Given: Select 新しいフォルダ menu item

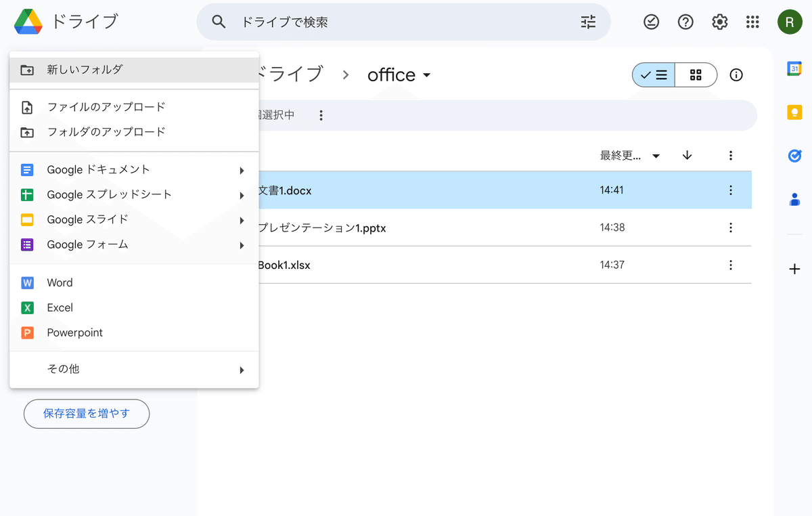Looking at the screenshot, I should 134,70.
